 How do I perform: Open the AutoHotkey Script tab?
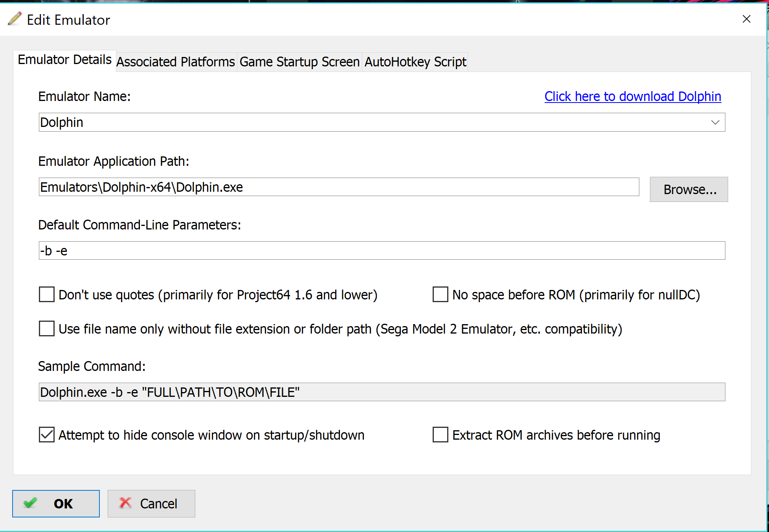click(415, 62)
